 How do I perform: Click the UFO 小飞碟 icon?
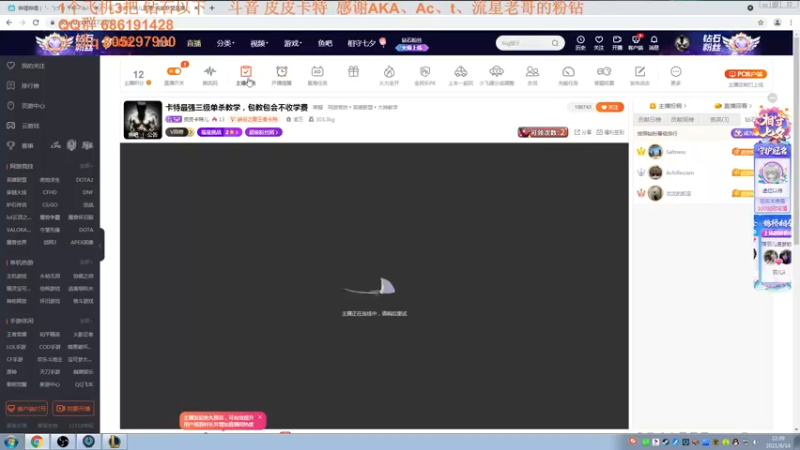(496, 71)
